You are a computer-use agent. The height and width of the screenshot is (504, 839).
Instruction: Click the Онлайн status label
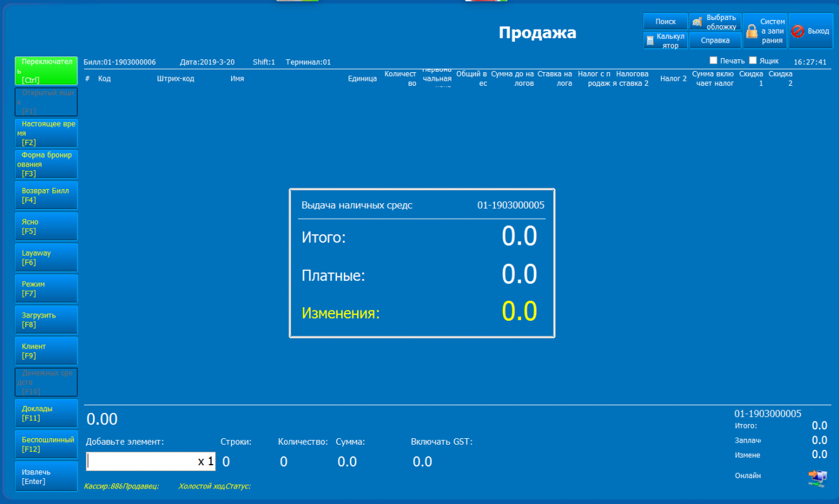pos(748,476)
